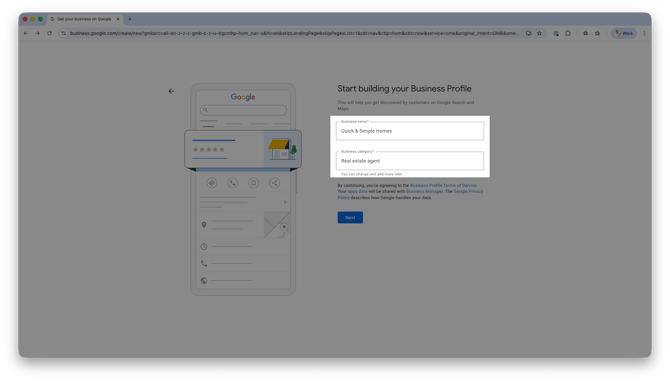Open the Google Privacy Policy link

(468, 191)
